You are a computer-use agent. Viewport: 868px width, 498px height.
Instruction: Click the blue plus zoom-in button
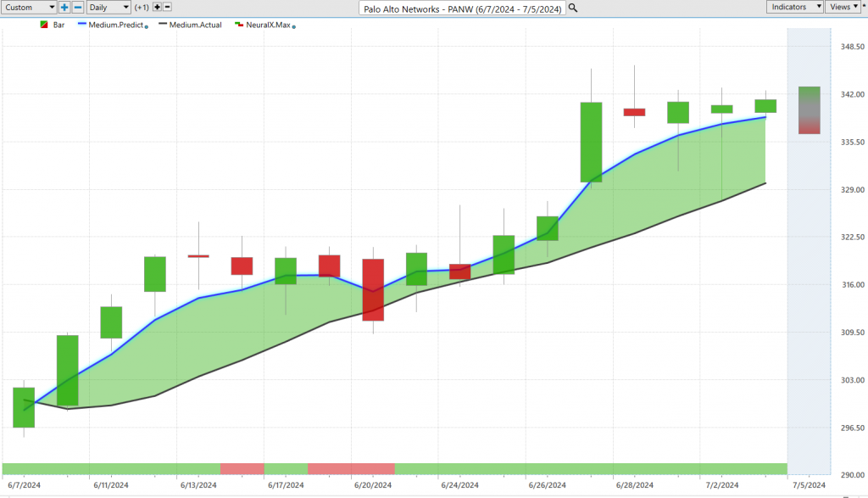(64, 7)
